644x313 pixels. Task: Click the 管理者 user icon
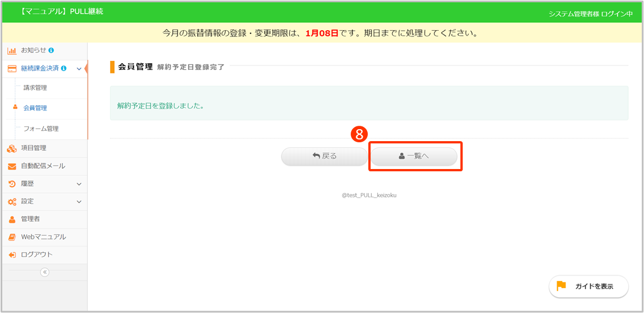pos(11,219)
